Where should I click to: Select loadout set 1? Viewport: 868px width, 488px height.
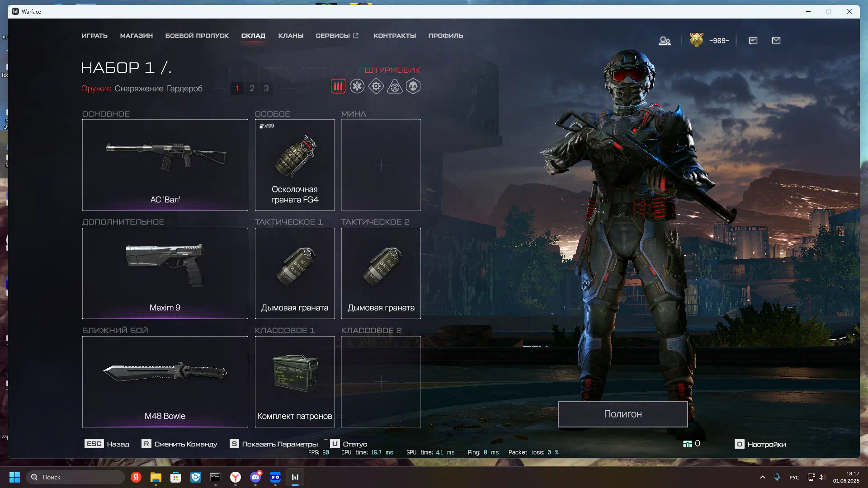237,89
